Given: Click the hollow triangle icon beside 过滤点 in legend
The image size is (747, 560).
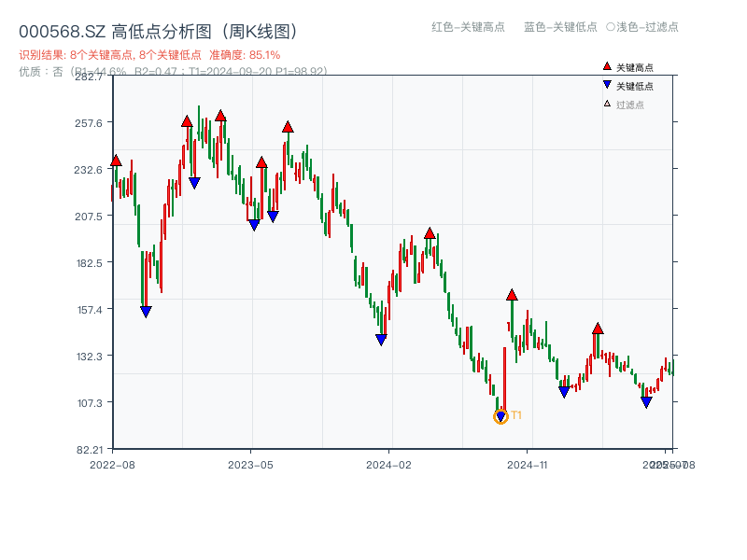Looking at the screenshot, I should [x=607, y=104].
